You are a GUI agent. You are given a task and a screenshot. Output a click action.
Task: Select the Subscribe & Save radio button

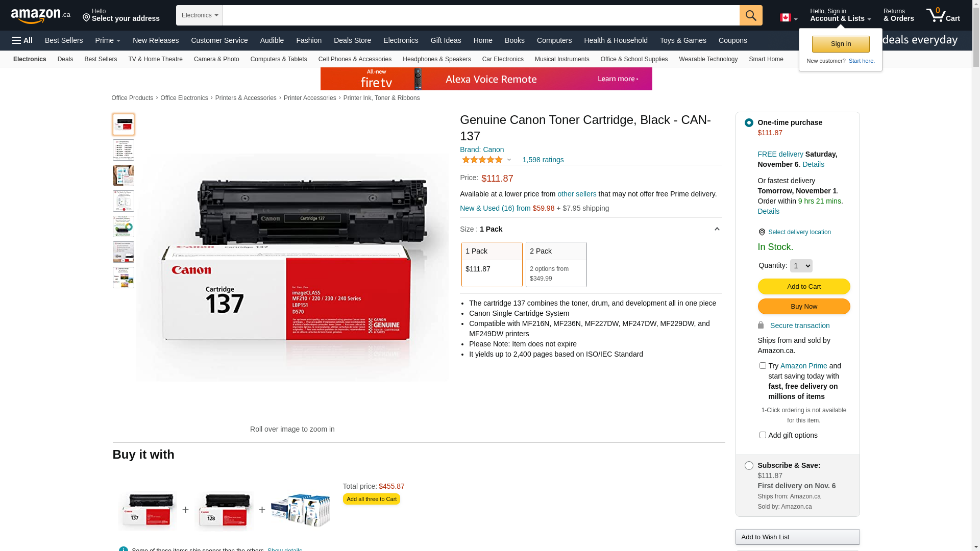coord(749,465)
